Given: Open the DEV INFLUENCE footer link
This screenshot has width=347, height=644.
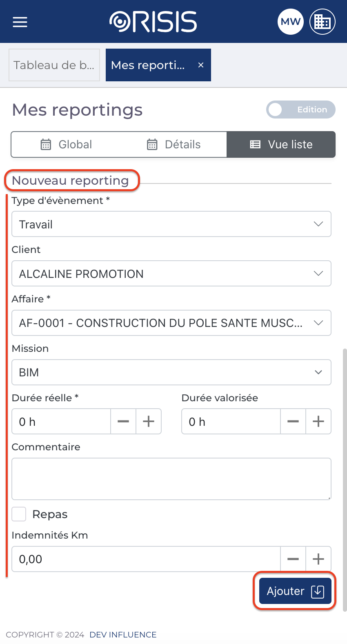Looking at the screenshot, I should click(123, 635).
